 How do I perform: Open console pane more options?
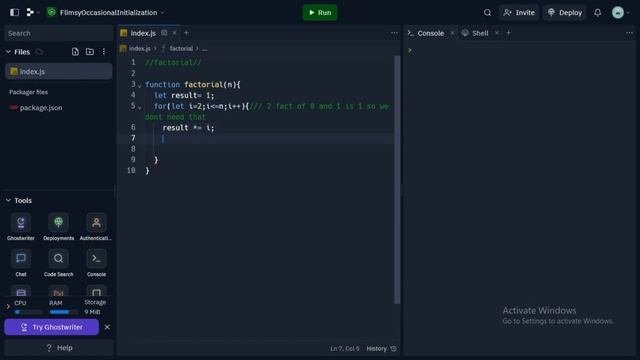tap(629, 33)
